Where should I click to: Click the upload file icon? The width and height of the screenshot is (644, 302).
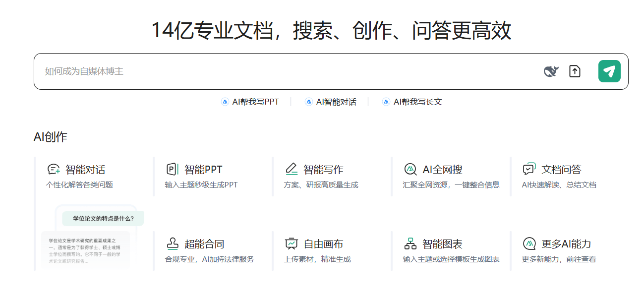pyautogui.click(x=575, y=71)
